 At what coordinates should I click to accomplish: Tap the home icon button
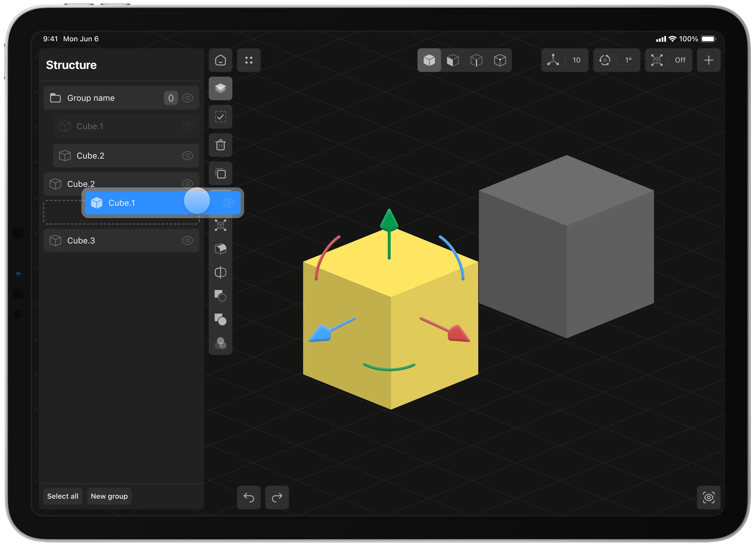[220, 60]
